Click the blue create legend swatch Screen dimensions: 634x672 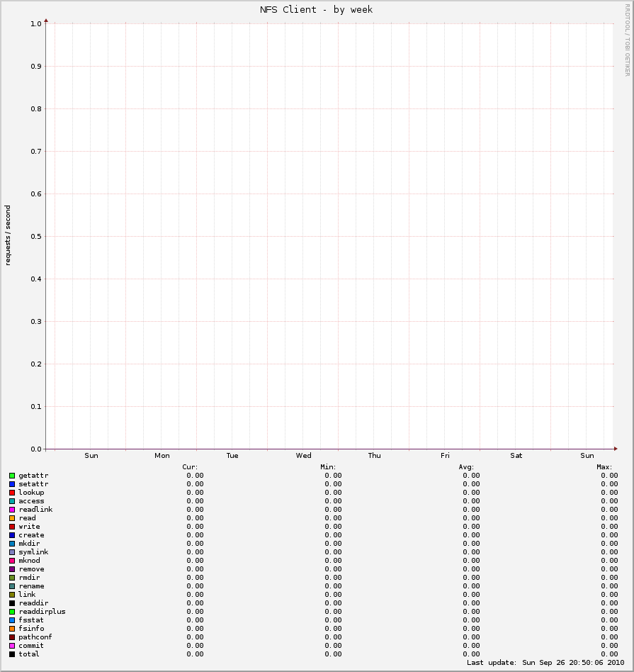click(x=12, y=535)
